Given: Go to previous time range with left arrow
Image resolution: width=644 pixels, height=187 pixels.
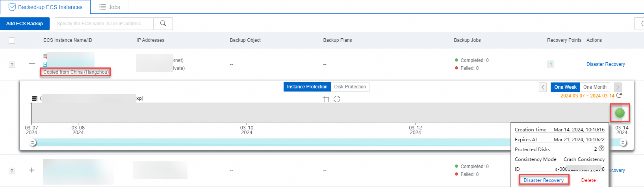Looking at the screenshot, I should [x=543, y=87].
